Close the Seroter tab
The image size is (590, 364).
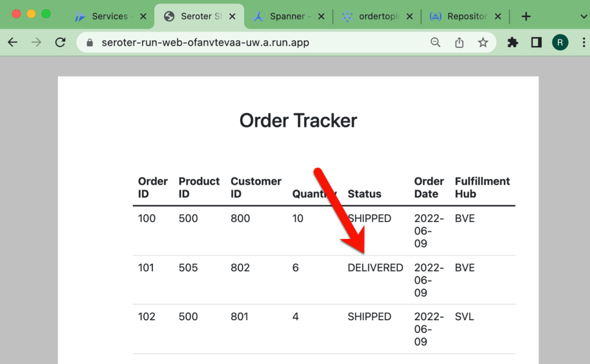tap(232, 16)
